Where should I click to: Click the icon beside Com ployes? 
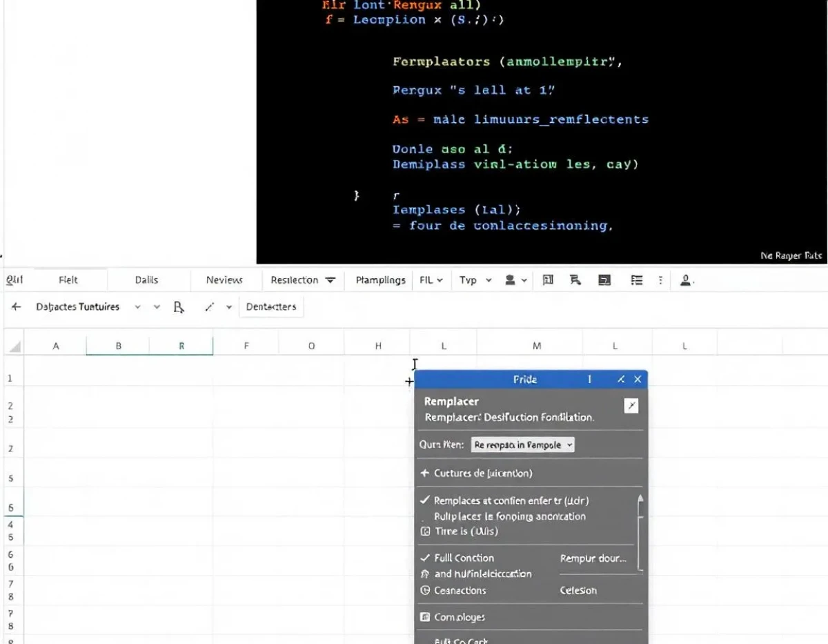pos(425,617)
